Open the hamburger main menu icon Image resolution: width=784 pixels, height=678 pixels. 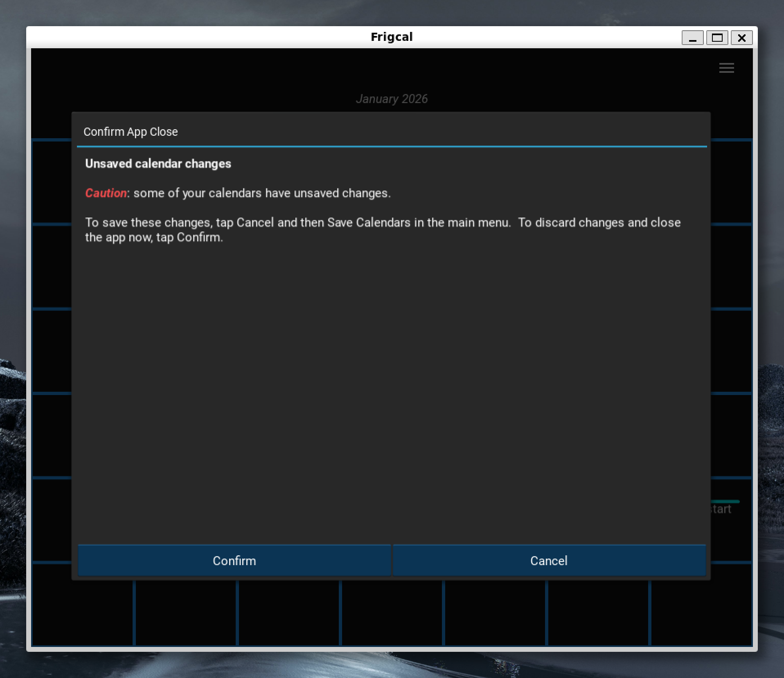726,68
